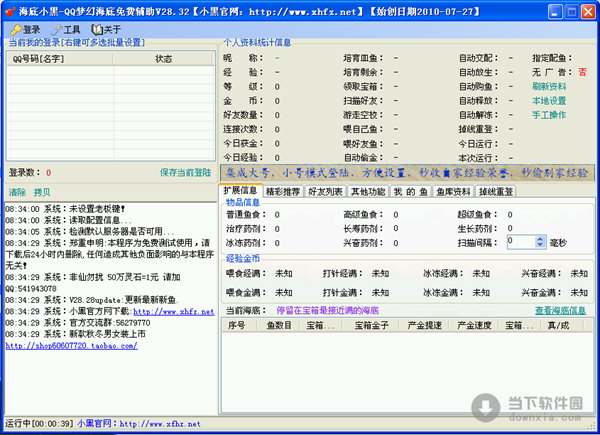Click the QQ号码[名字] column header
Viewport: 600px width, 435px height.
tap(60, 59)
